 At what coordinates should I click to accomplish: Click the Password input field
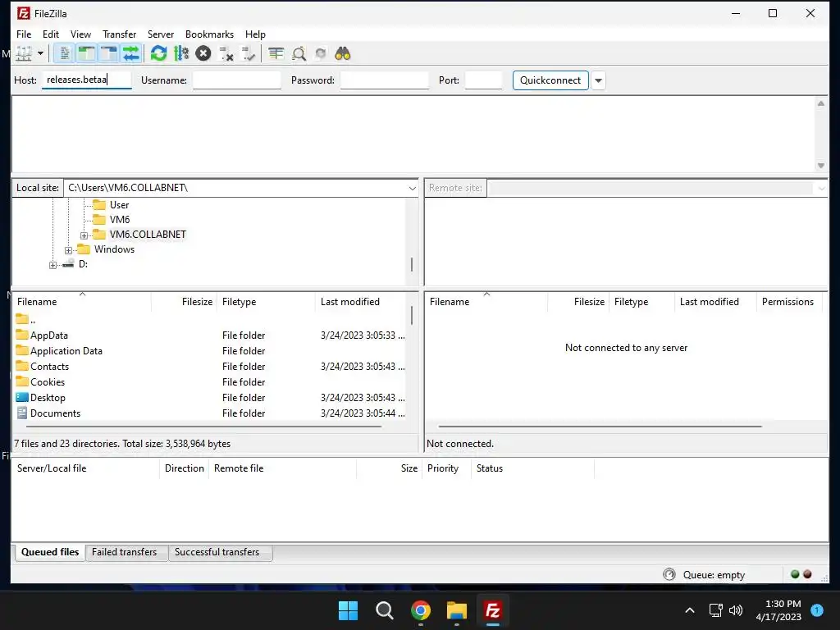(x=385, y=80)
